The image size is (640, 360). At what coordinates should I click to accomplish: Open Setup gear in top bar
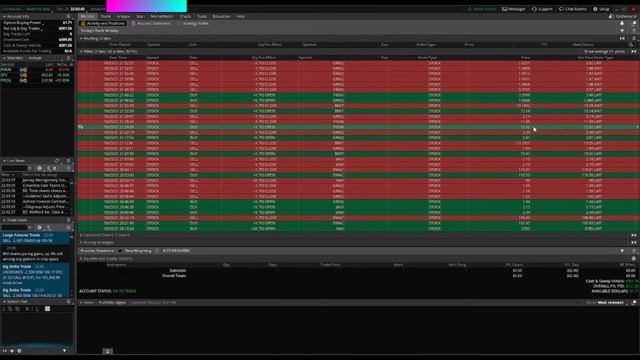pyautogui.click(x=595, y=9)
